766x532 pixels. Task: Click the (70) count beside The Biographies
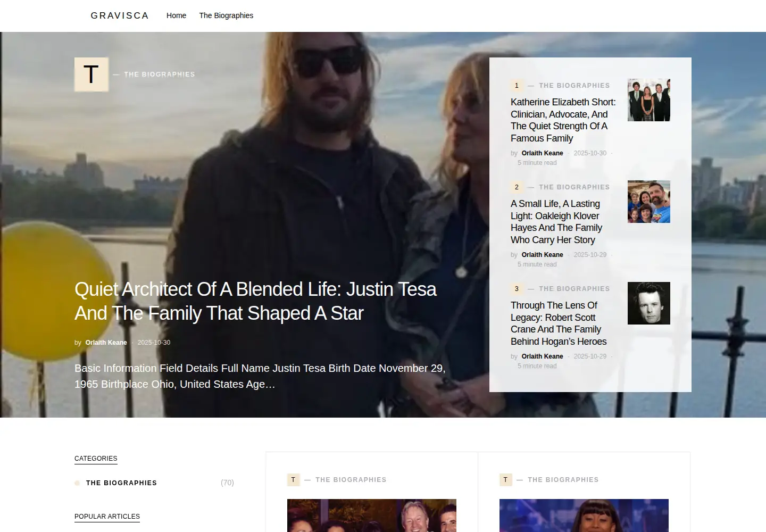pos(227,483)
